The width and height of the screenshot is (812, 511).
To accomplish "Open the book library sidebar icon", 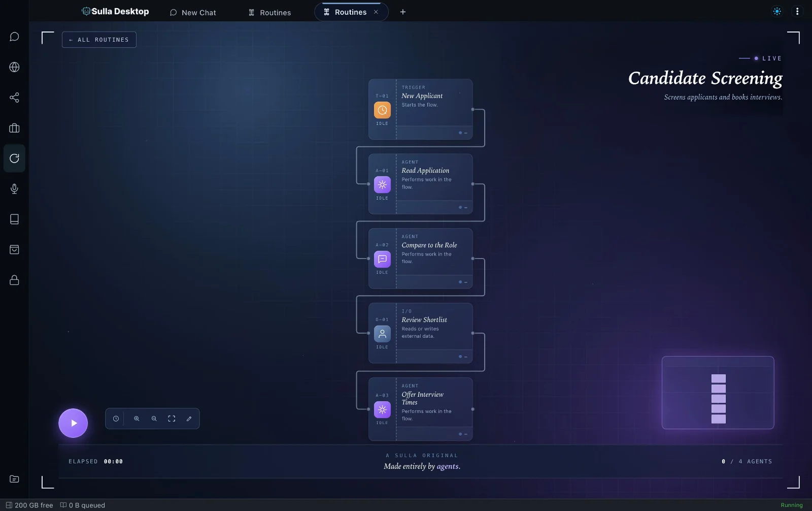I will pyautogui.click(x=14, y=219).
